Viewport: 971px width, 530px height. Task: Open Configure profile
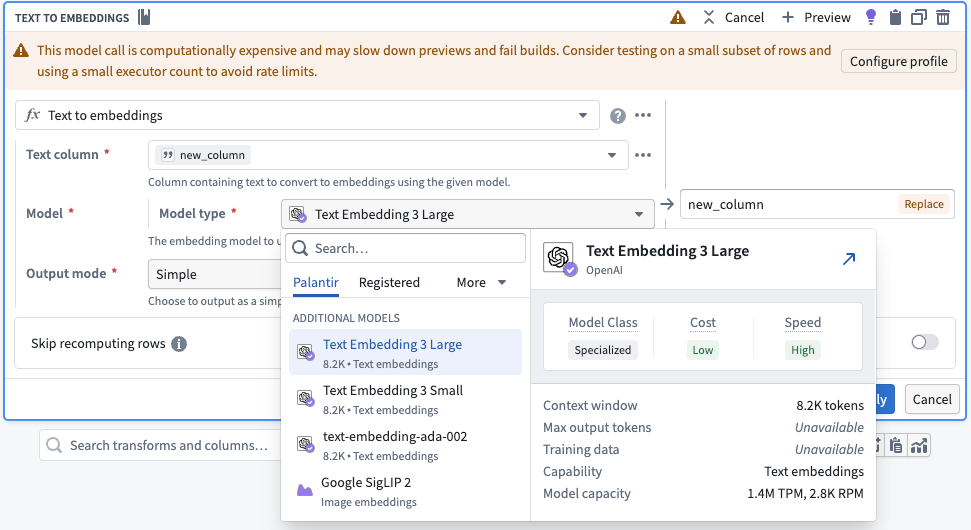pyautogui.click(x=899, y=61)
